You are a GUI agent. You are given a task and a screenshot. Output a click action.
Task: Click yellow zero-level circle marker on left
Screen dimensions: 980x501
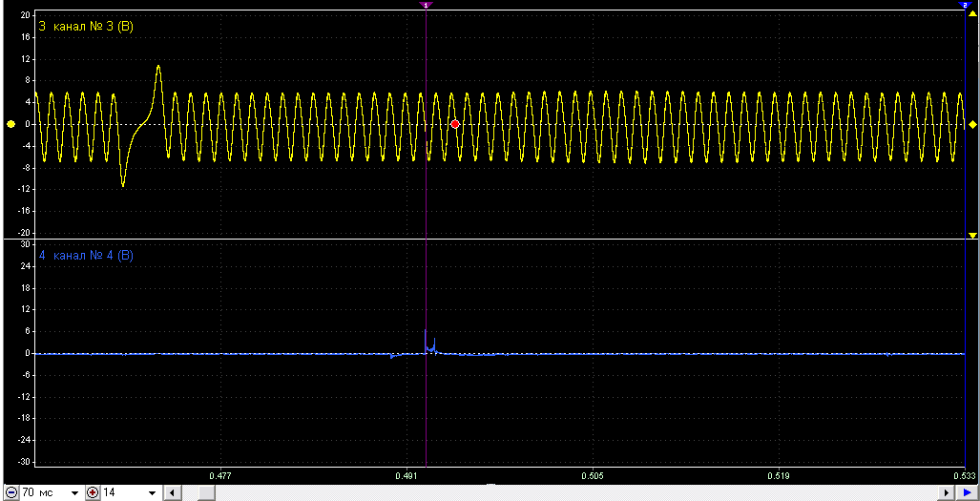[x=10, y=124]
